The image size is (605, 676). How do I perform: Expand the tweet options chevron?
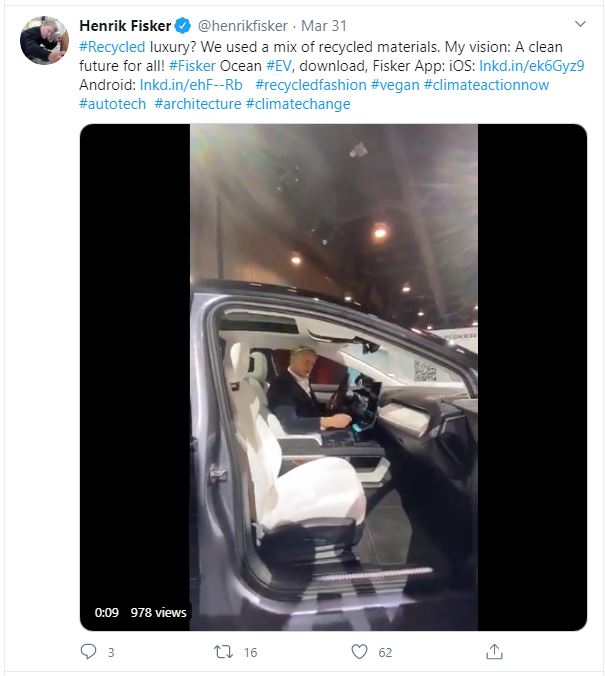tap(581, 24)
